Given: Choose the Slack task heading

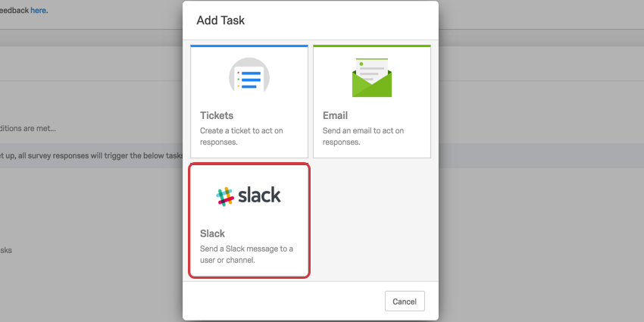Looking at the screenshot, I should pos(212,233).
